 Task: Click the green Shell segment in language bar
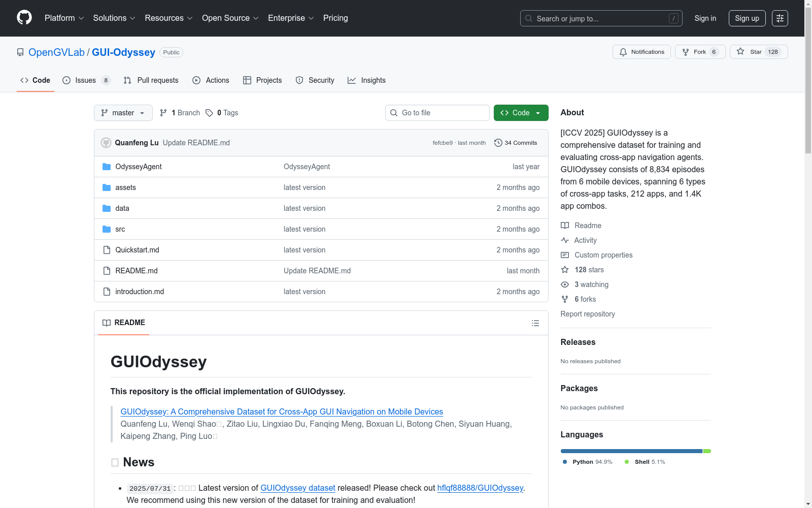(x=707, y=451)
